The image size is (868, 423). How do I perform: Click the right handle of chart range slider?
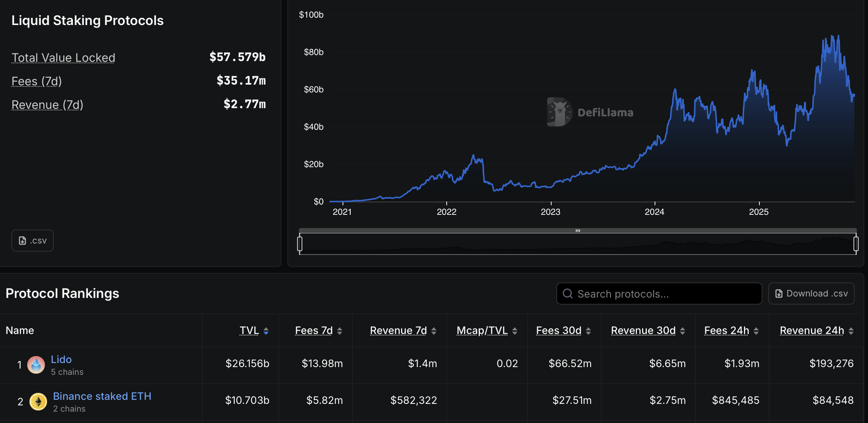[x=856, y=244]
